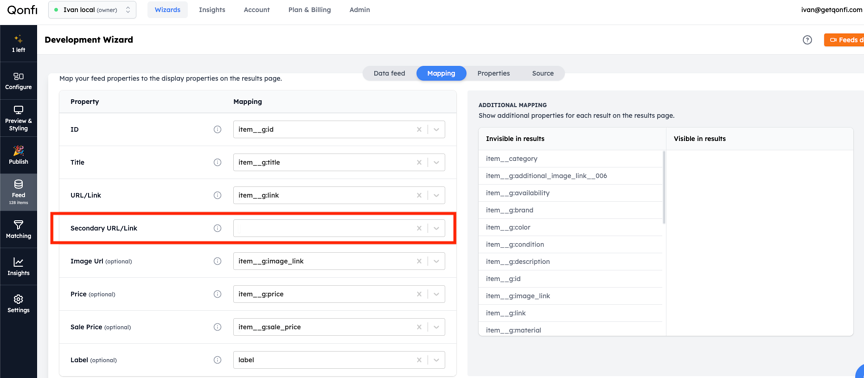
Task: Show info for the URL/Link property
Action: tap(217, 195)
